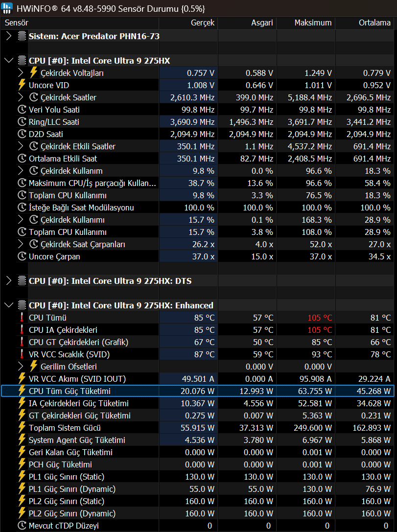
Task: Collapse the 275HX: Enhanced sensor group
Action: (x=9, y=305)
